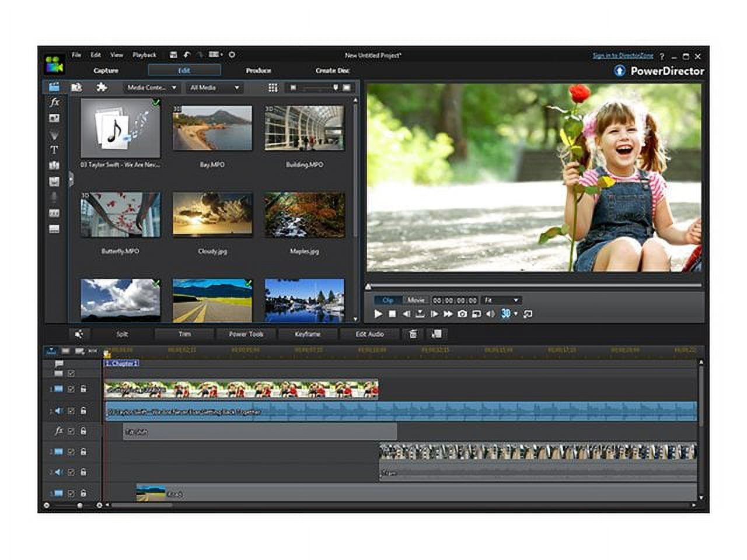
Task: Expand the Media Content dropdown
Action: [152, 87]
